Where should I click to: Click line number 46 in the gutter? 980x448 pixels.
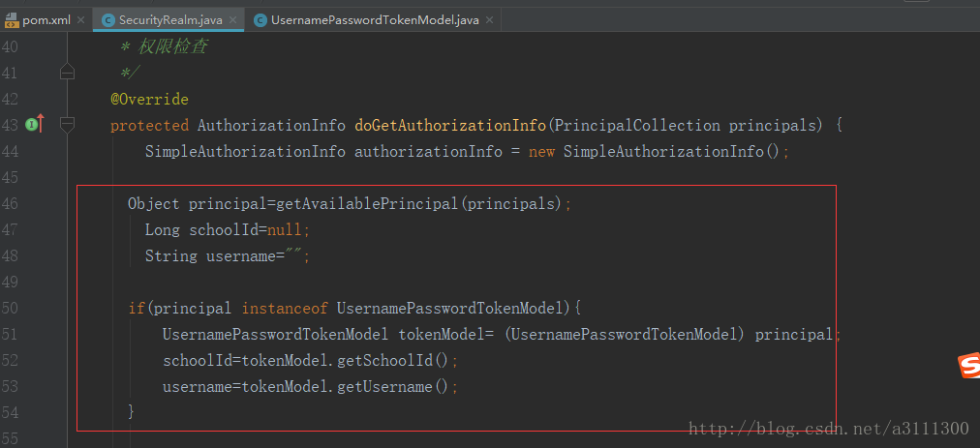pyautogui.click(x=10, y=204)
